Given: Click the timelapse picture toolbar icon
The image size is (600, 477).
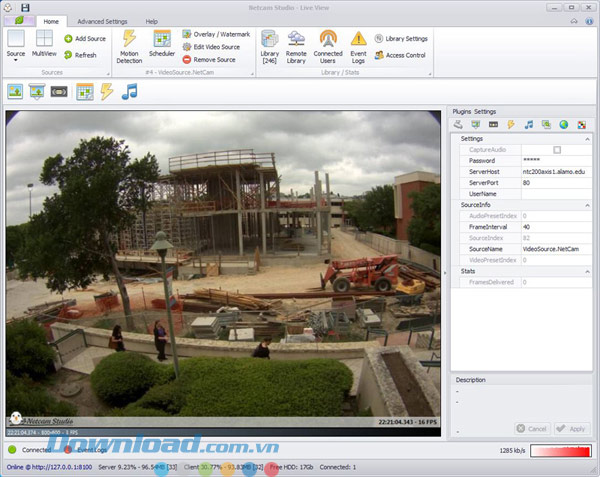Looking at the screenshot, I should click(x=37, y=92).
